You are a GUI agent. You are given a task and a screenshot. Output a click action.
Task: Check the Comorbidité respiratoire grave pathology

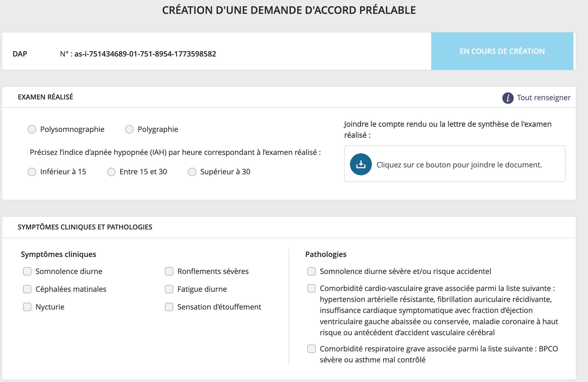[311, 349]
